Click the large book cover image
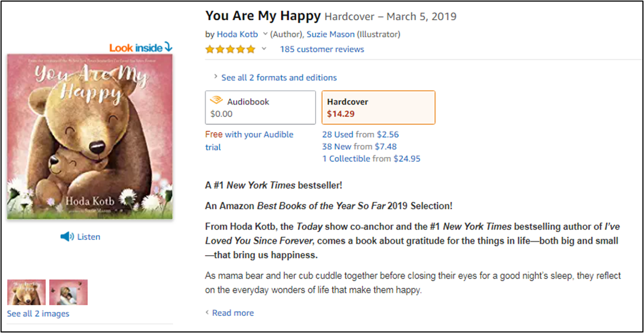Screen dimensions: 644x333 (90, 137)
